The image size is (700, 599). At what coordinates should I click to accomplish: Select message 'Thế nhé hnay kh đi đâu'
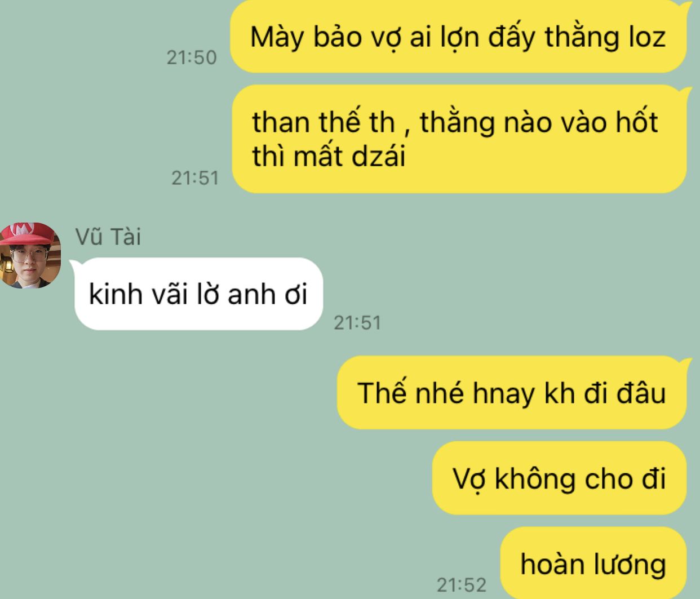(512, 392)
